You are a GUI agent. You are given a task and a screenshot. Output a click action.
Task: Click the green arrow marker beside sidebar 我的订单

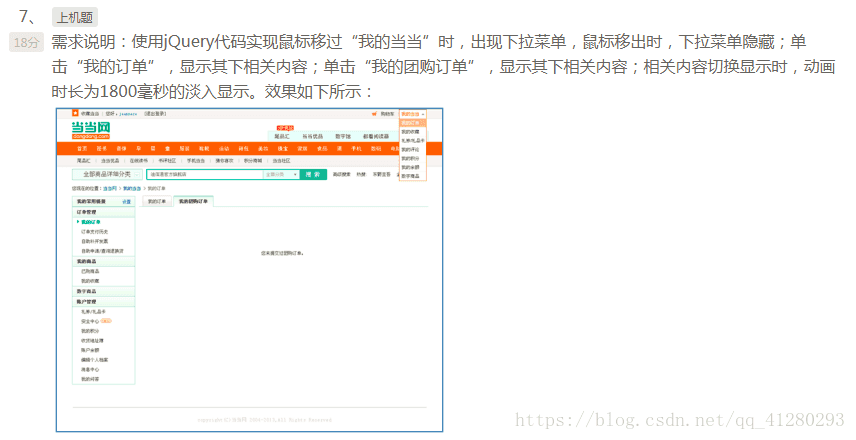(x=78, y=222)
